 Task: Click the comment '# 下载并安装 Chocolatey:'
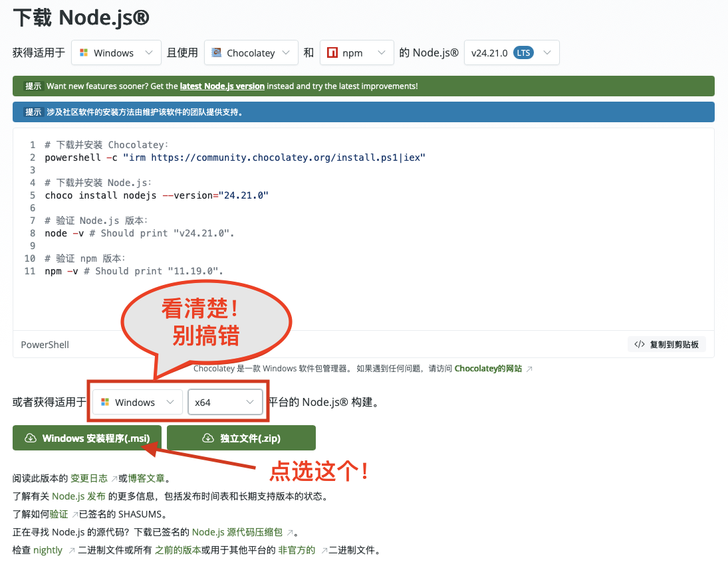click(x=106, y=145)
